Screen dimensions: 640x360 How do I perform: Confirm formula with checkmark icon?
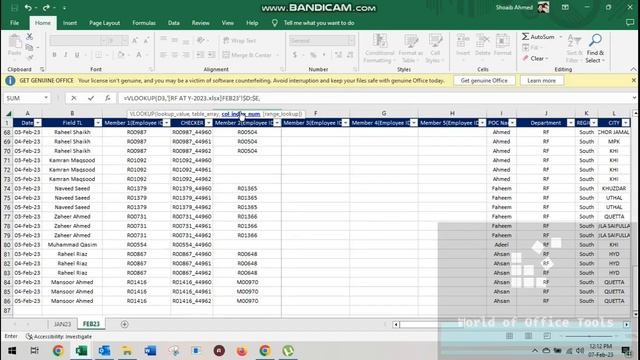point(91,98)
